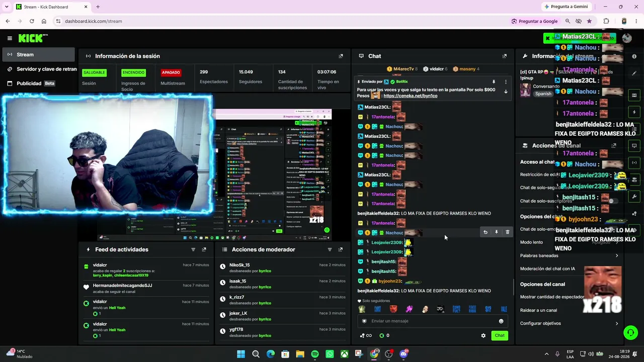Open filter options for Acciones de moderador
Screen dimensions: 644x362
click(330, 249)
